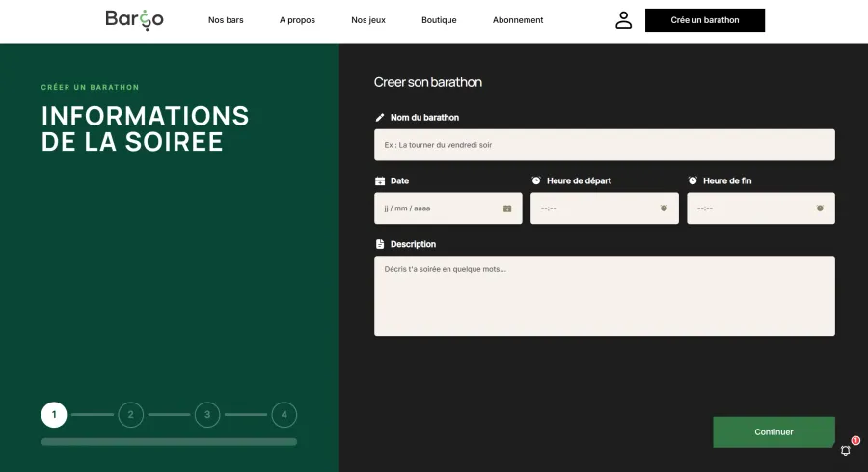This screenshot has height=472, width=868.
Task: Click the INFORMATIONS DE LA SOIREE title
Action: click(x=145, y=128)
